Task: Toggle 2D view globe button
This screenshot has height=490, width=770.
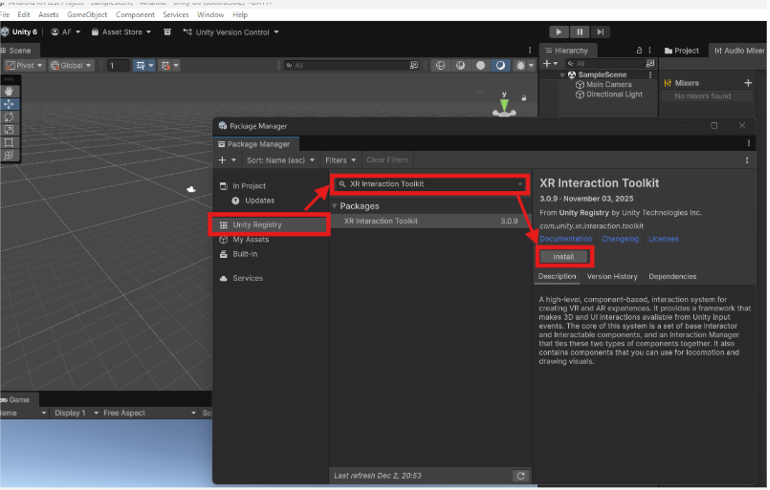Action: (x=440, y=65)
